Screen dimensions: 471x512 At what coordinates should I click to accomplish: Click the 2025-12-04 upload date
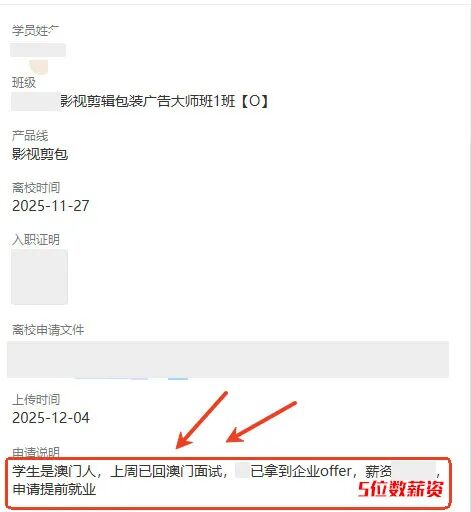click(x=51, y=418)
